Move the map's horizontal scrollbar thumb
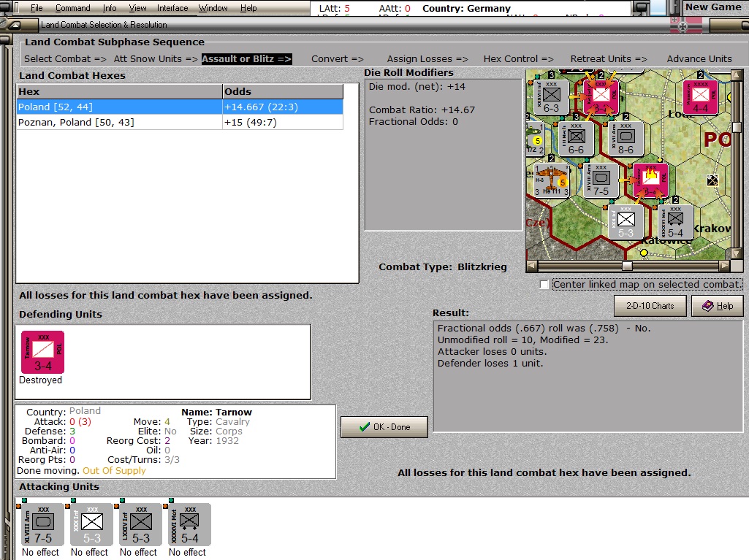This screenshot has height=560, width=749. (627, 266)
